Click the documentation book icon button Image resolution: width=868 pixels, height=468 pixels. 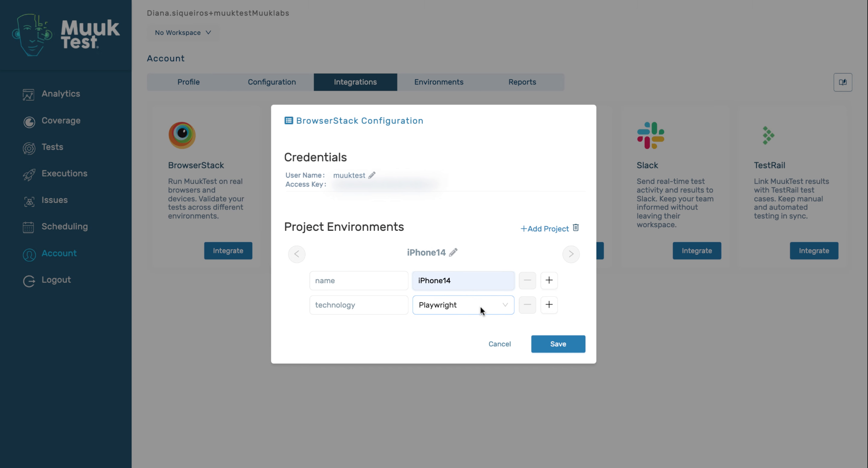pos(843,82)
